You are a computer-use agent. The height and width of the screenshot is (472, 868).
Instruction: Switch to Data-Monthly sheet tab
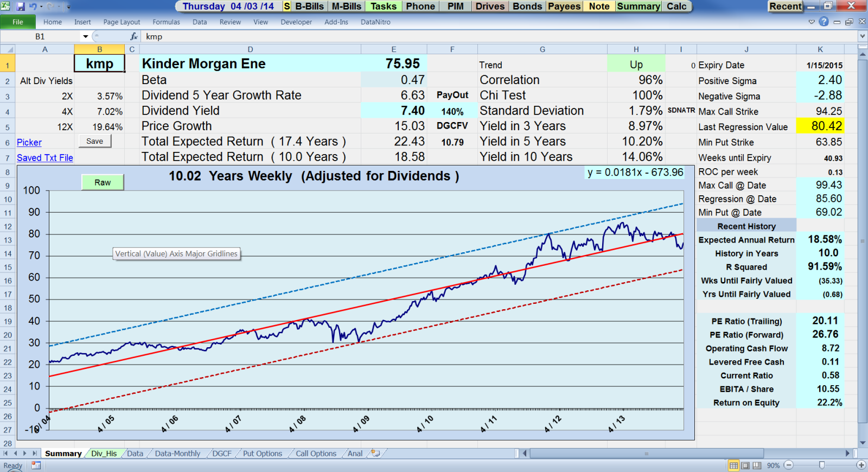pos(177,454)
